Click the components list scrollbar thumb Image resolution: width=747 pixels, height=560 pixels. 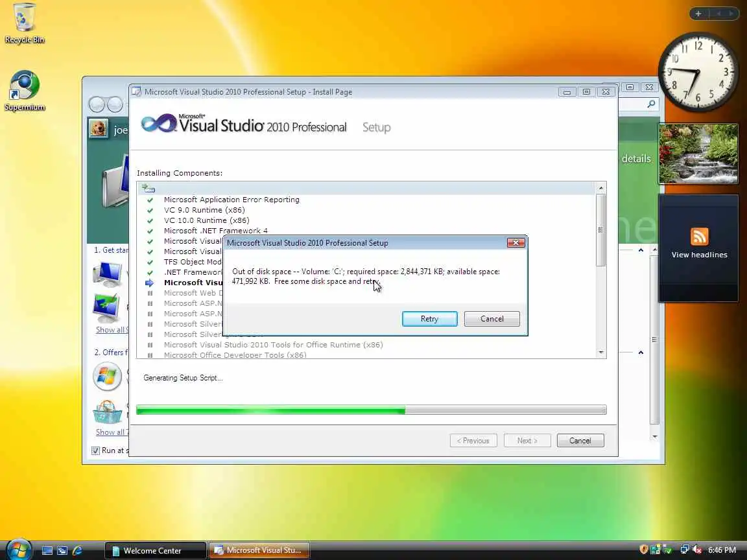(x=600, y=230)
